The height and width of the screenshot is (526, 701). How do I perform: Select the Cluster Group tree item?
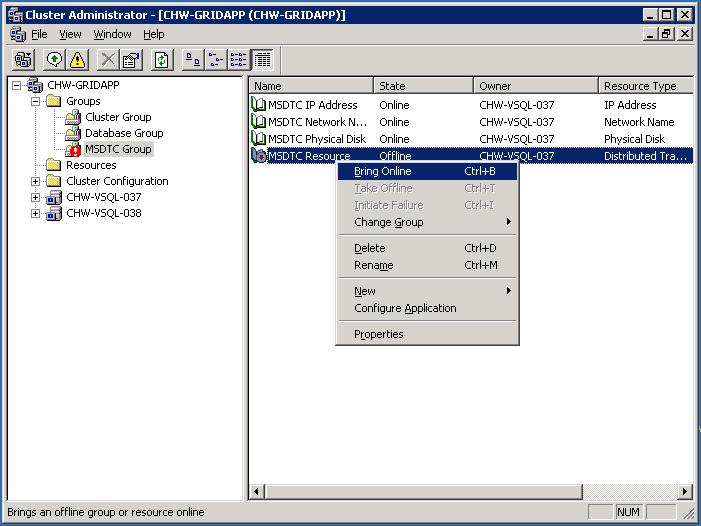[x=118, y=118]
